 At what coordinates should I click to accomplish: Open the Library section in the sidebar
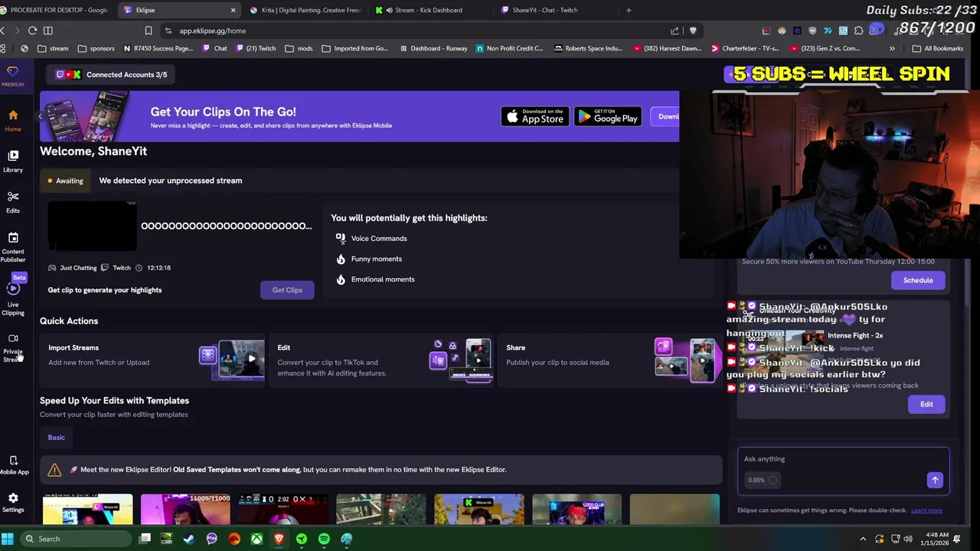pyautogui.click(x=13, y=161)
